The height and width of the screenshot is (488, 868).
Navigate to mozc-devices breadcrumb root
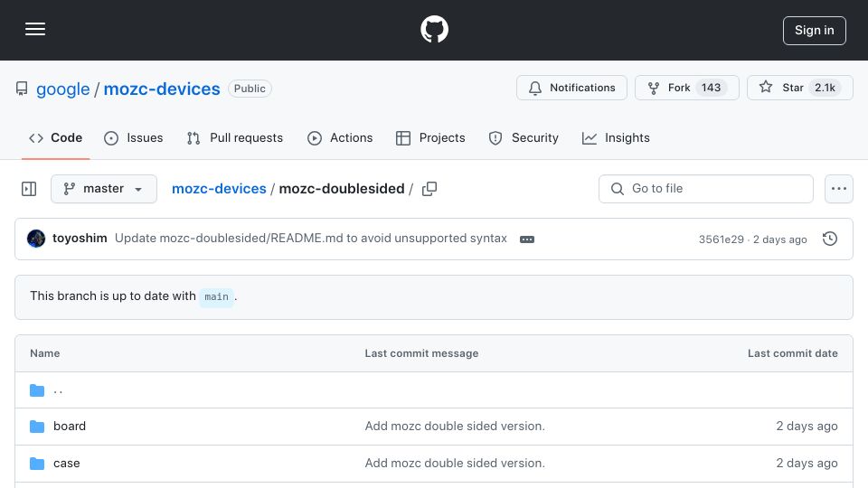click(x=219, y=189)
